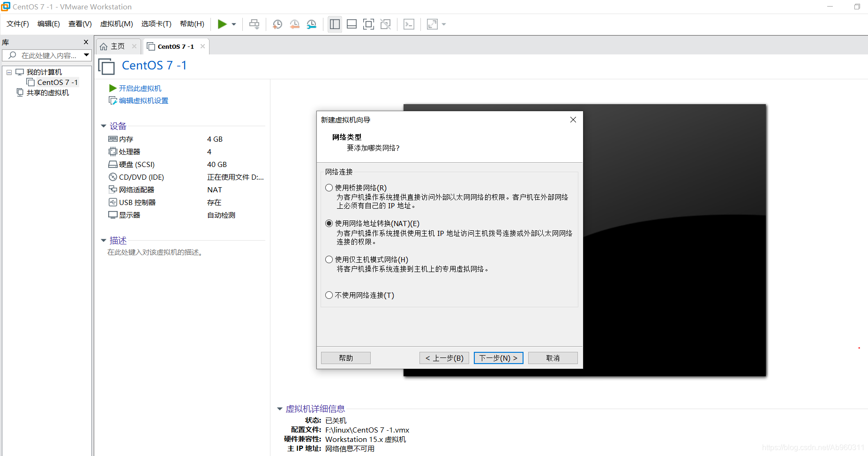Collapse the 虚拟机详细信息 section

(280, 409)
